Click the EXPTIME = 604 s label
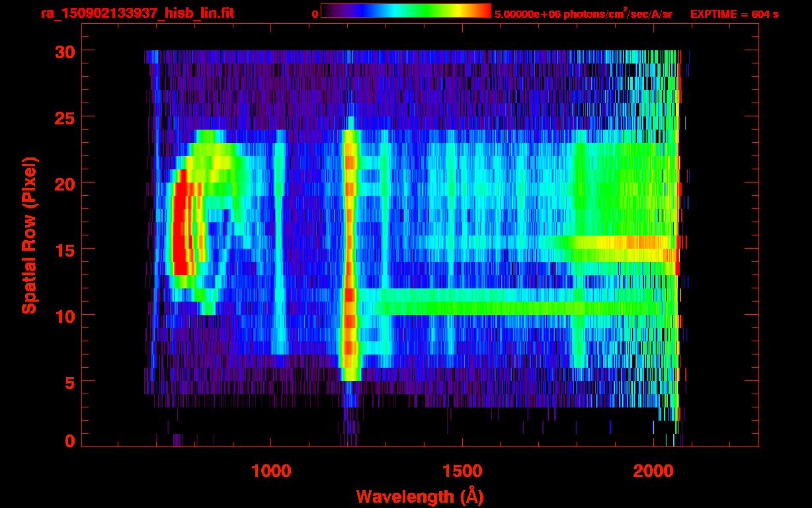This screenshot has height=508, width=812. 734,14
